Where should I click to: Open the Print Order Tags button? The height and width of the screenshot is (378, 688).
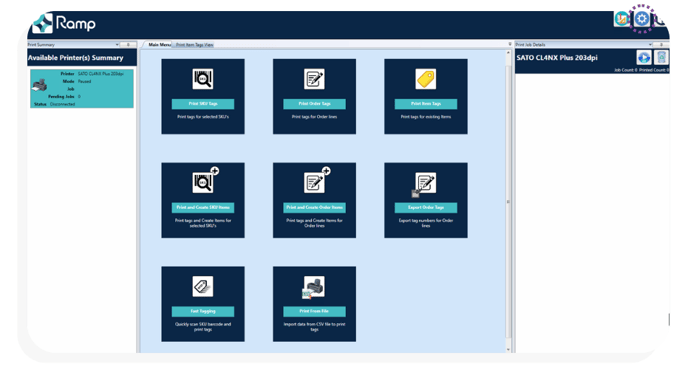pyautogui.click(x=314, y=104)
